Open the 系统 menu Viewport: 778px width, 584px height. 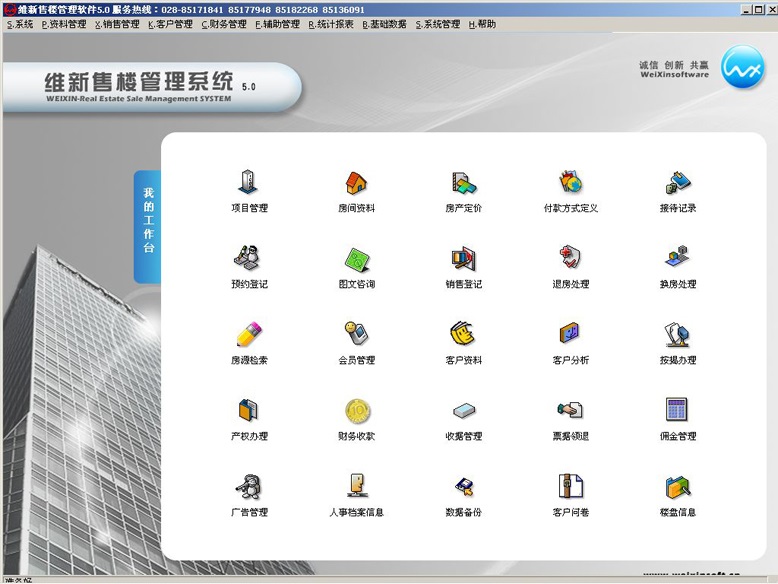(20, 24)
